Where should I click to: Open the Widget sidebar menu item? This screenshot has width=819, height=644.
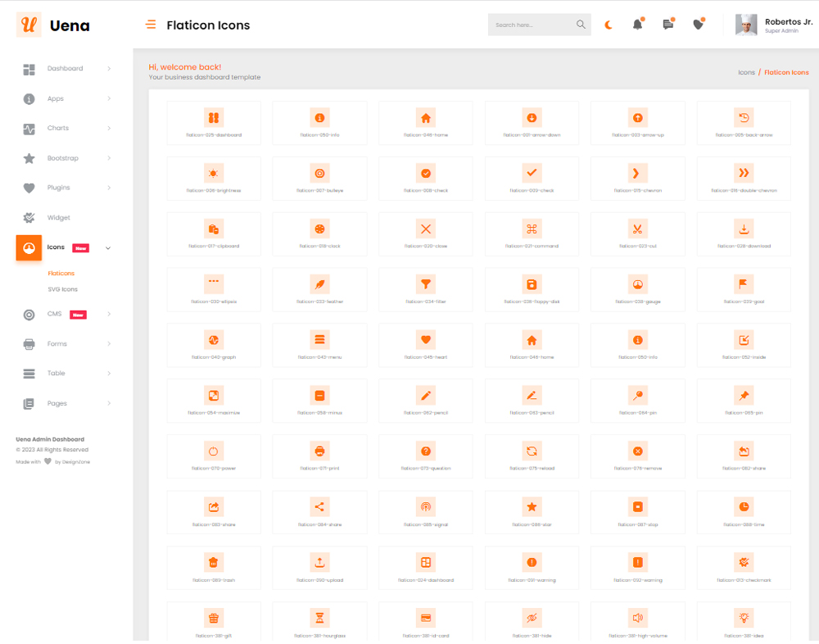59,218
